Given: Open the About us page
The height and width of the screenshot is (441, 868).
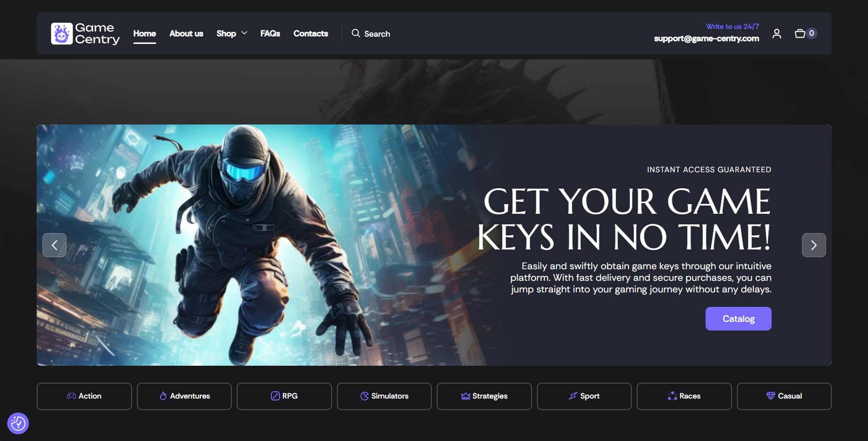Looking at the screenshot, I should click(186, 33).
